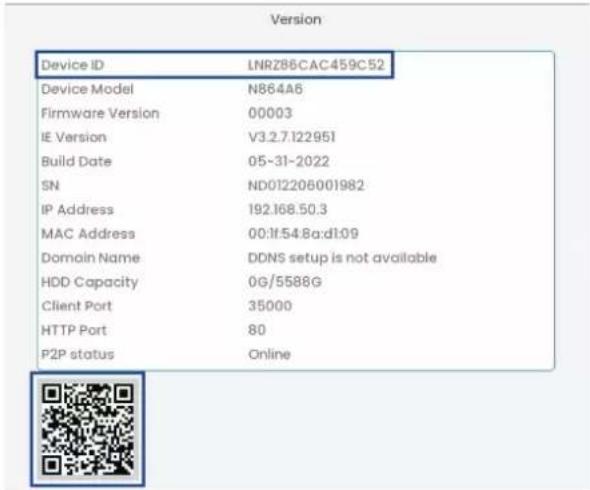Click the Firmware Version label
The image size is (590, 490).
coord(100,113)
